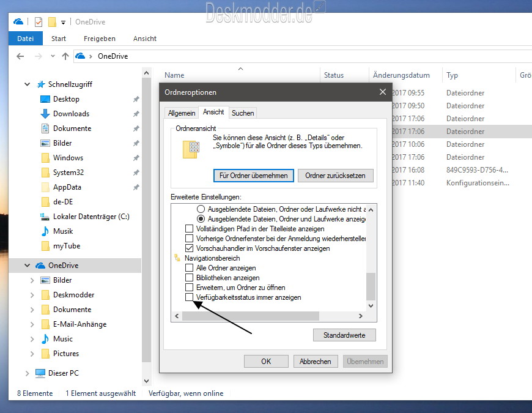This screenshot has height=413, width=532.
Task: Open the myTube folder icon
Action: click(x=45, y=246)
